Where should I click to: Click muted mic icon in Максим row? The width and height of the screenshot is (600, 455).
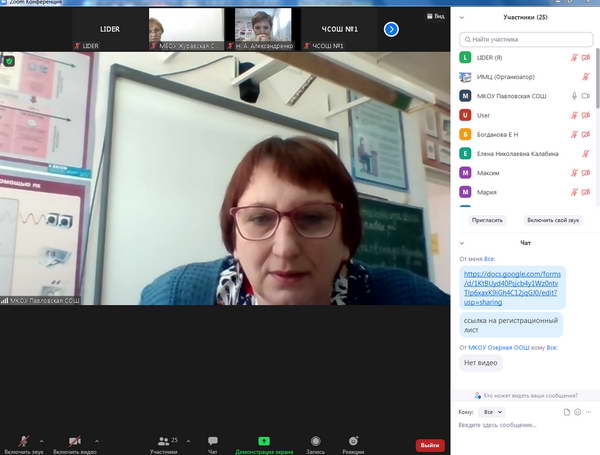coord(574,173)
